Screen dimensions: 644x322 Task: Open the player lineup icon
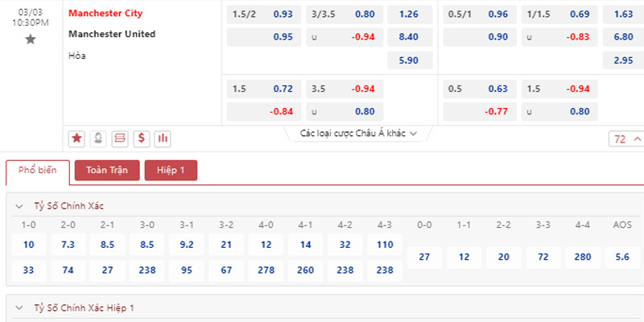(98, 138)
